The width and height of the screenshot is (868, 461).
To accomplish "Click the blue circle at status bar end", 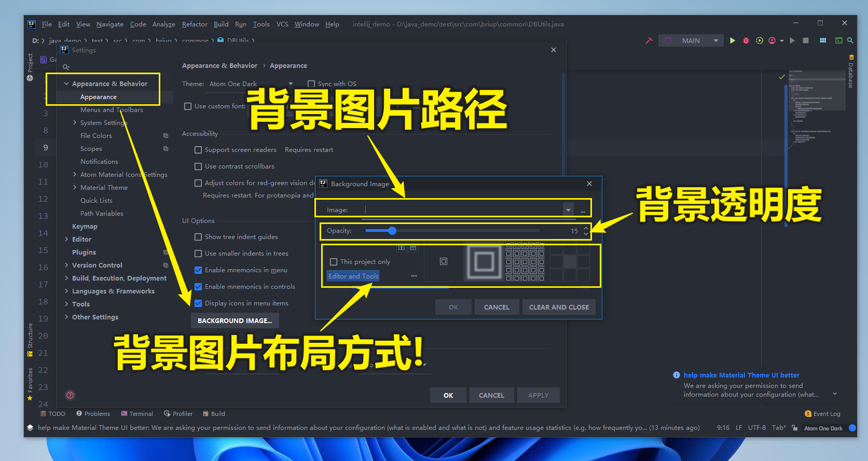I will coord(852,428).
